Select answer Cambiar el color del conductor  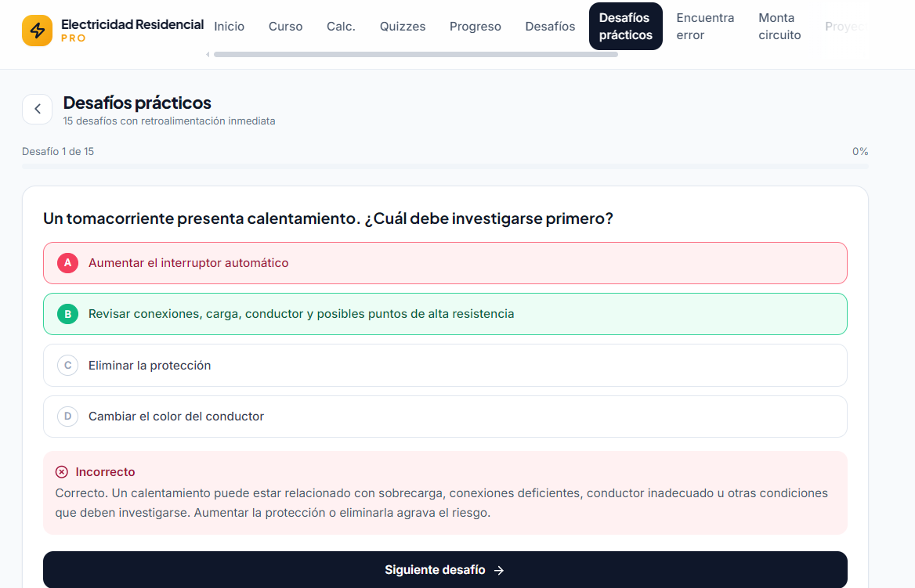(445, 417)
